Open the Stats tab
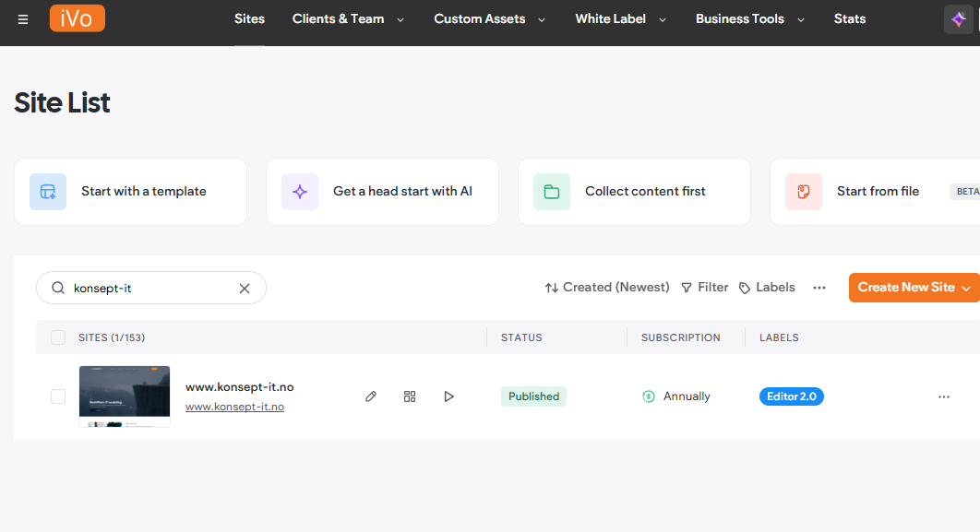 (x=850, y=19)
